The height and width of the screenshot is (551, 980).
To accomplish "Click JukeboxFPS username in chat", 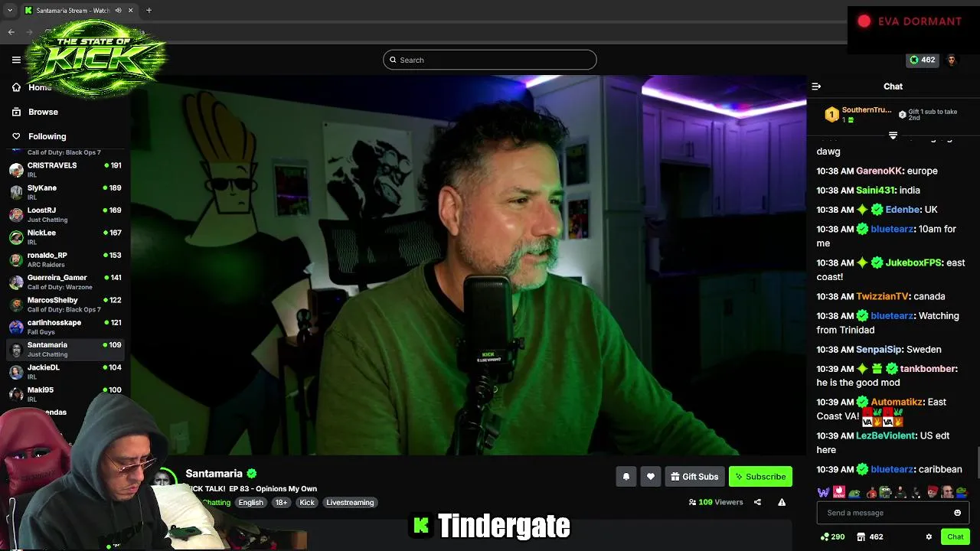I will click(x=913, y=262).
